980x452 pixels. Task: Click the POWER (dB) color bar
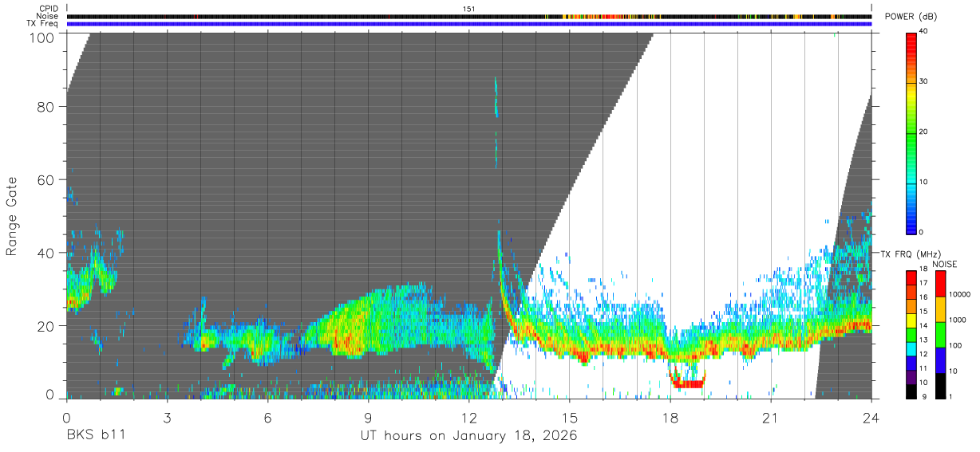[x=911, y=132]
